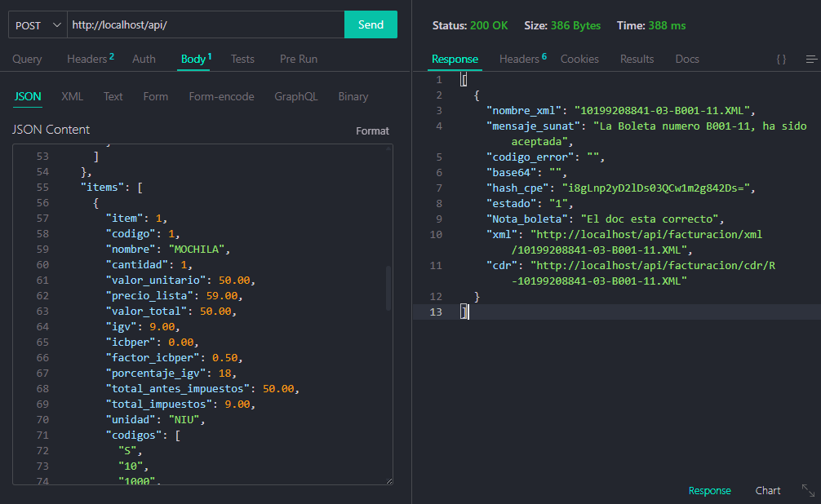
Task: Open the request Headers tab
Action: (x=90, y=59)
